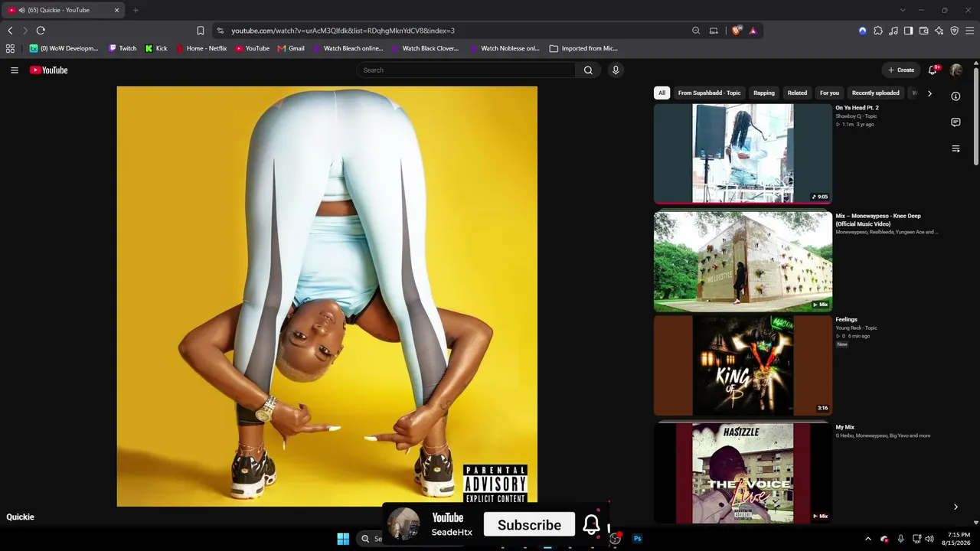The image size is (980, 551).
Task: Open the taskbar volume control
Action: click(929, 539)
